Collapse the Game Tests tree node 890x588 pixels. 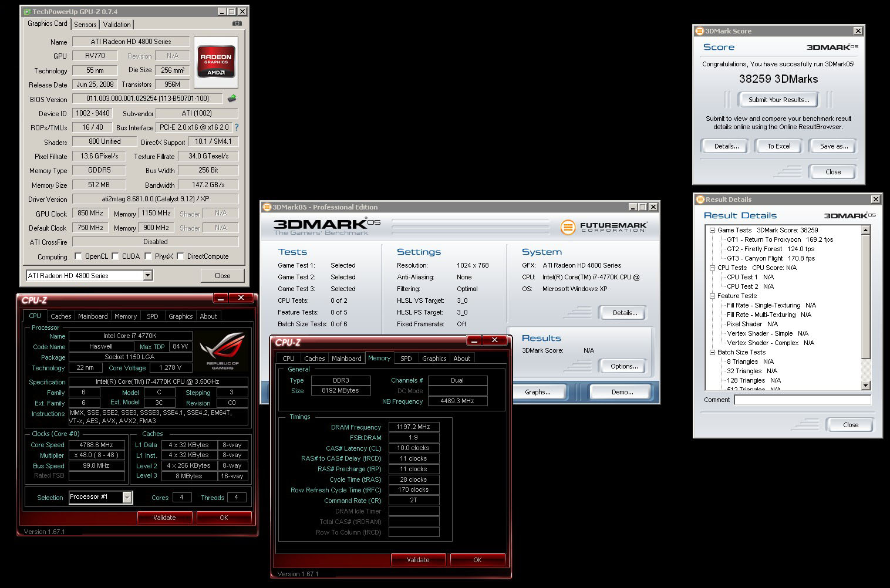pos(712,231)
